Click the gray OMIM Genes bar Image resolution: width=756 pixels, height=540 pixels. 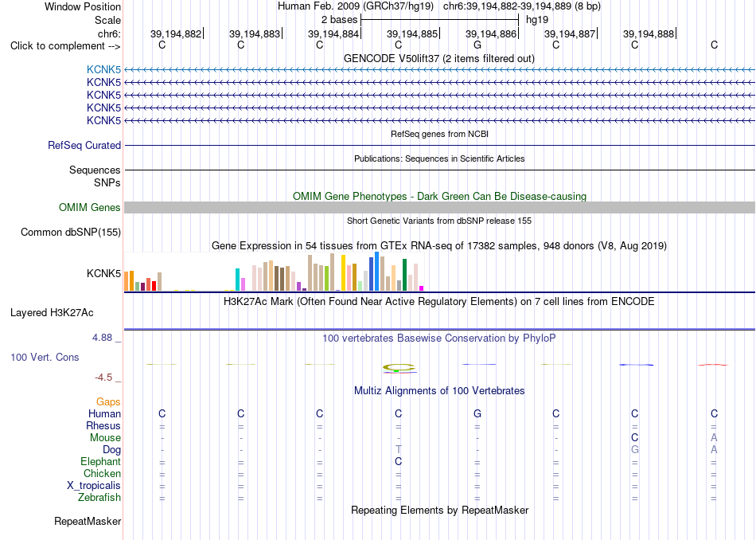pos(440,208)
